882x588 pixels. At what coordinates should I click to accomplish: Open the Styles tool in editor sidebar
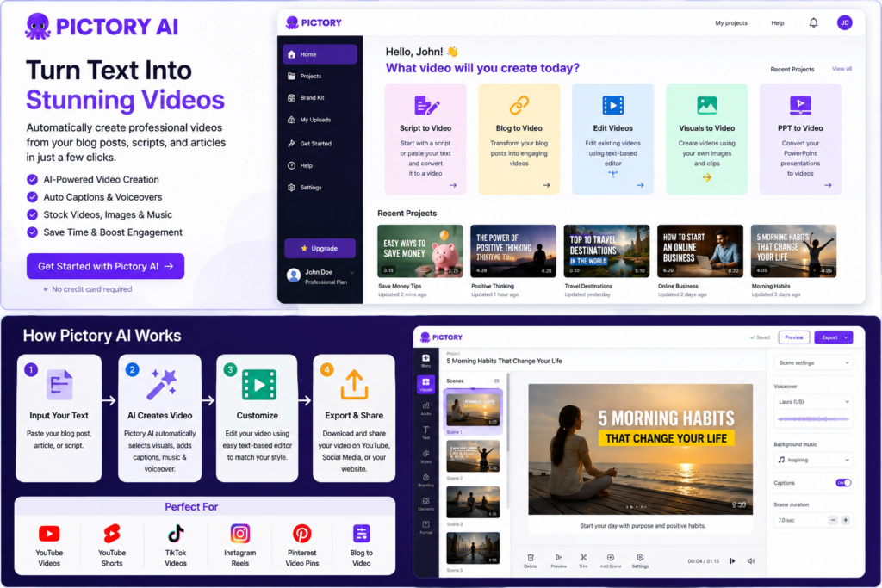coord(425,456)
